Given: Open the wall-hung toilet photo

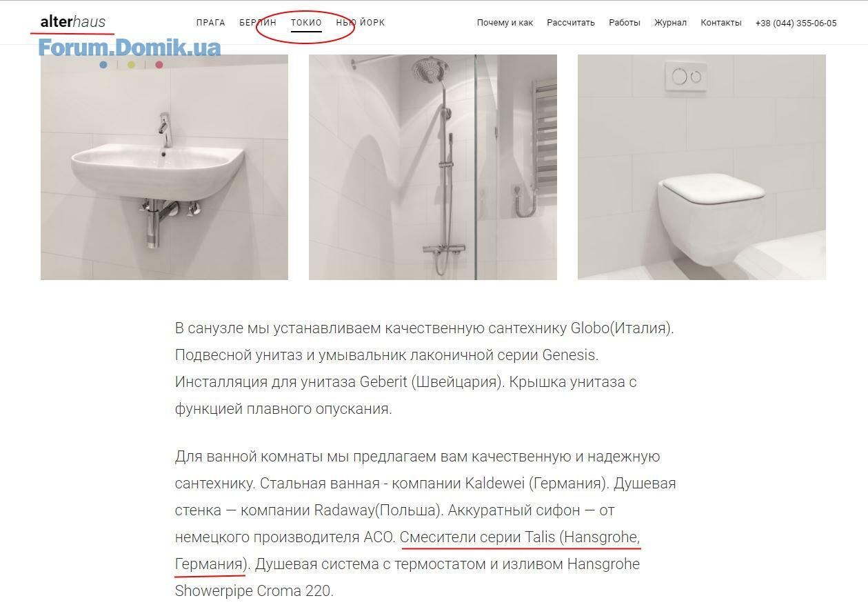Looking at the screenshot, I should click(x=702, y=167).
